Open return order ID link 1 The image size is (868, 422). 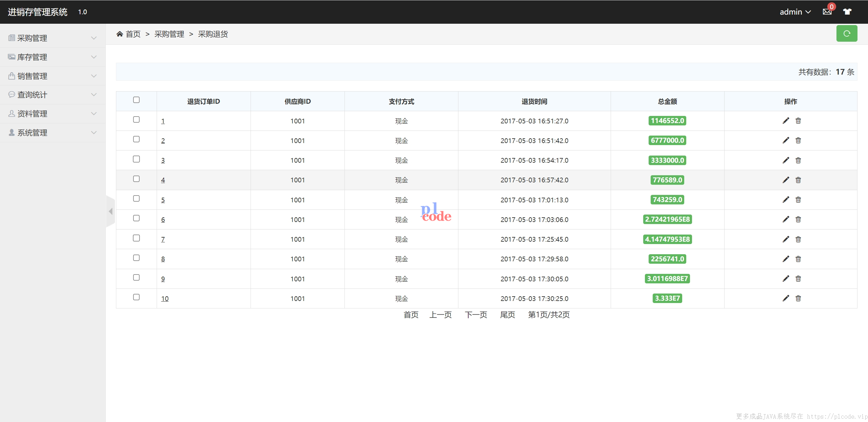pyautogui.click(x=163, y=121)
